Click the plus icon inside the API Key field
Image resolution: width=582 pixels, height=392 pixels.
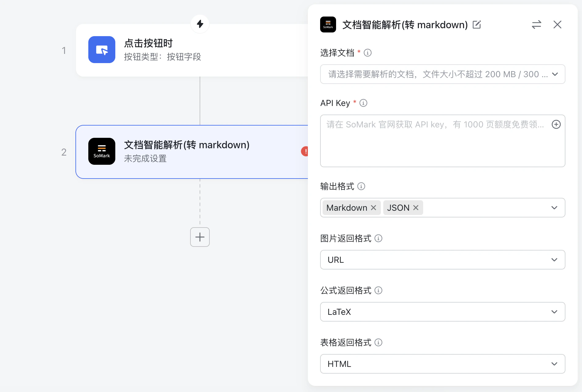(x=556, y=124)
